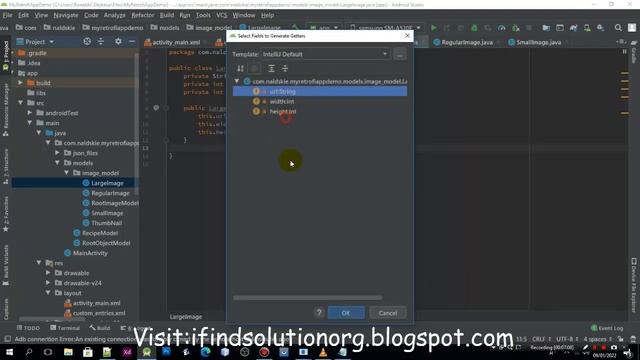Select the width:int field
The width and height of the screenshot is (640, 360).
[x=282, y=101]
